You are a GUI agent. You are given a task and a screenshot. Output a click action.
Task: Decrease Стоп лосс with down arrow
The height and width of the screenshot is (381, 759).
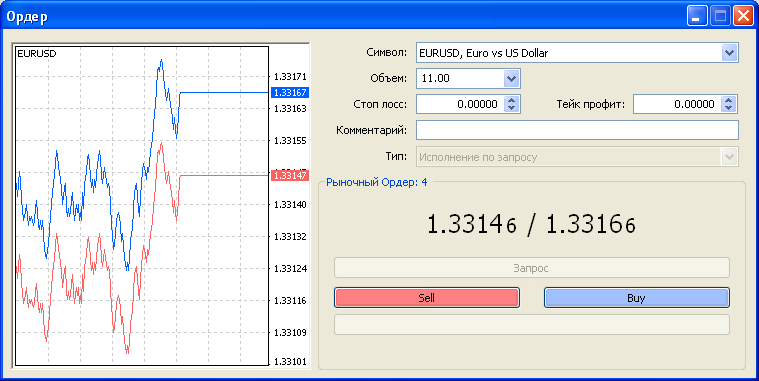coord(512,108)
